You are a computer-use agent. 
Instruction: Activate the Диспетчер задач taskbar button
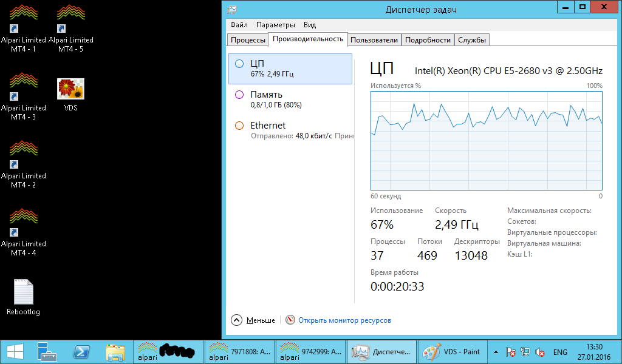[381, 352]
